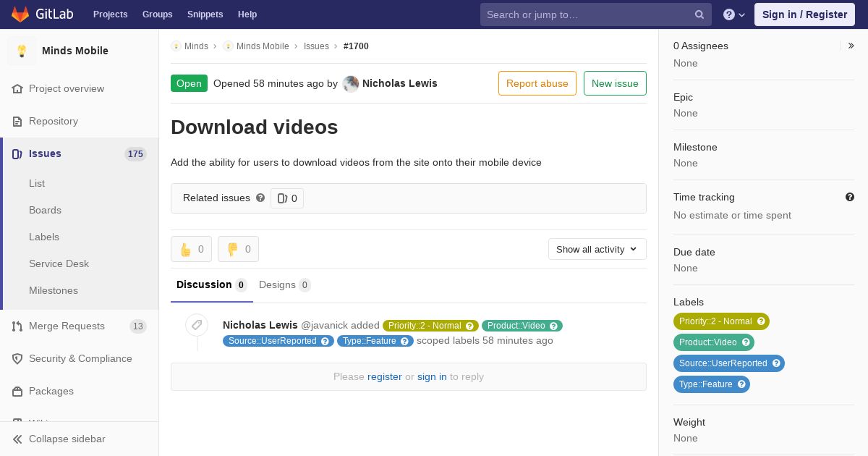Open the Help question-mark menu

coord(734,14)
